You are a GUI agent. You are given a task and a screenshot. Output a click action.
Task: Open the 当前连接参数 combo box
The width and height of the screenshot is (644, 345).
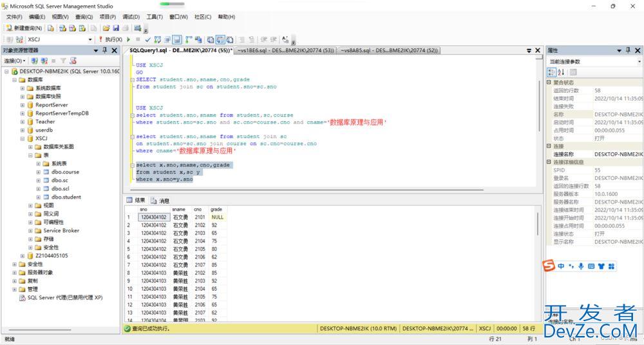point(594,61)
